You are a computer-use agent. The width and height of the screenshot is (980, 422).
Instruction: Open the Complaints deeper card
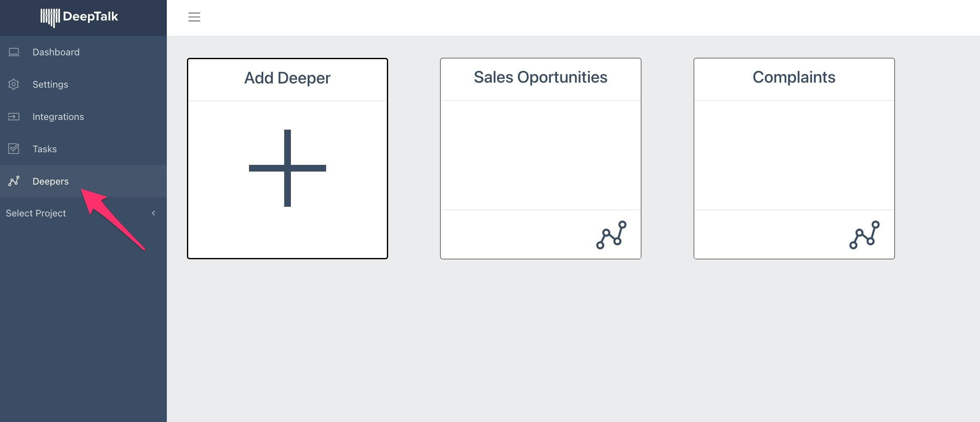coord(794,77)
